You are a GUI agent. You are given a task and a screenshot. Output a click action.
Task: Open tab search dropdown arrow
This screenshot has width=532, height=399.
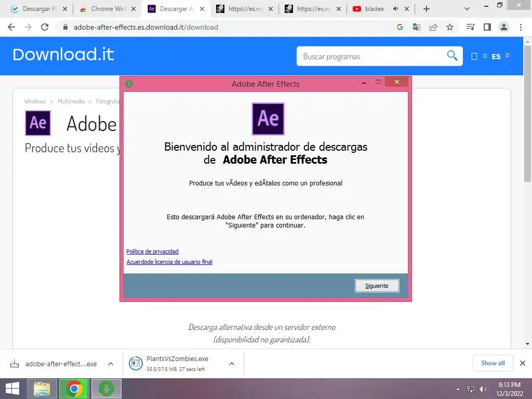(x=467, y=9)
